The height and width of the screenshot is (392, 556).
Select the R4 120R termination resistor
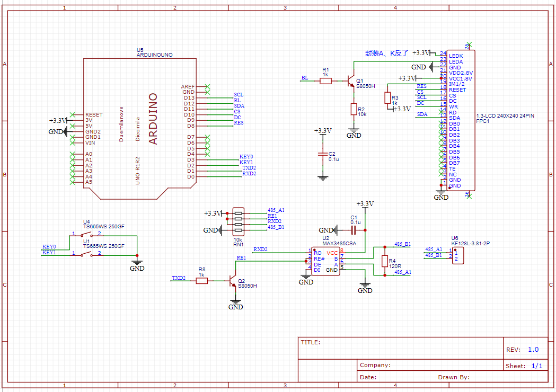(385, 261)
